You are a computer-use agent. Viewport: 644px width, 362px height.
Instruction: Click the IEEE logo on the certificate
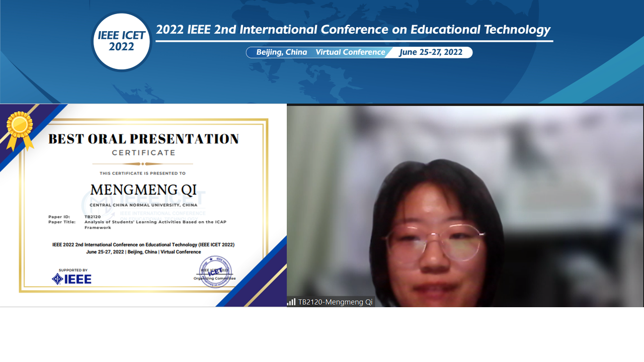[x=71, y=279]
